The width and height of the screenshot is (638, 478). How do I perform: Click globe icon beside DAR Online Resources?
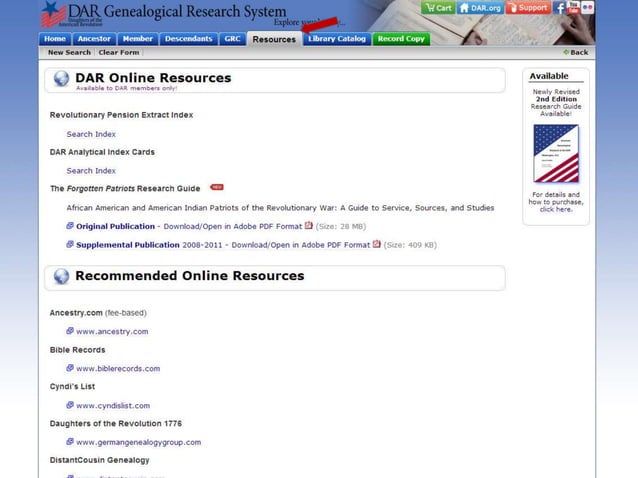coord(61,79)
